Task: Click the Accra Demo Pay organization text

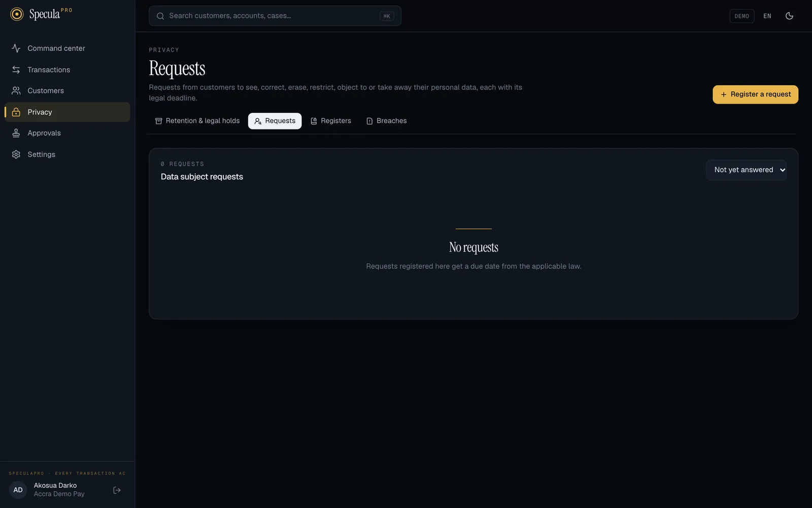Action: click(x=59, y=494)
